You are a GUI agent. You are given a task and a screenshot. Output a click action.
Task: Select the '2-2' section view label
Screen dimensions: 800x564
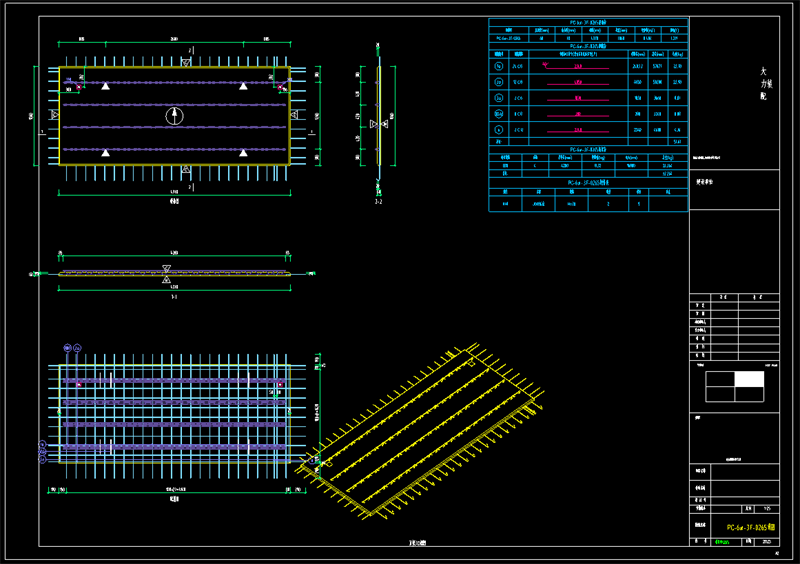[x=378, y=202]
